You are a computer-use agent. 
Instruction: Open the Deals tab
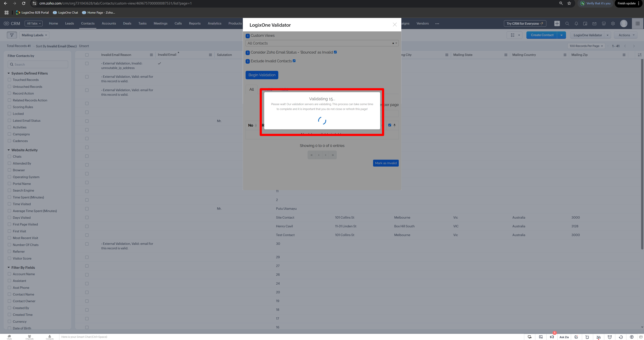(x=127, y=24)
